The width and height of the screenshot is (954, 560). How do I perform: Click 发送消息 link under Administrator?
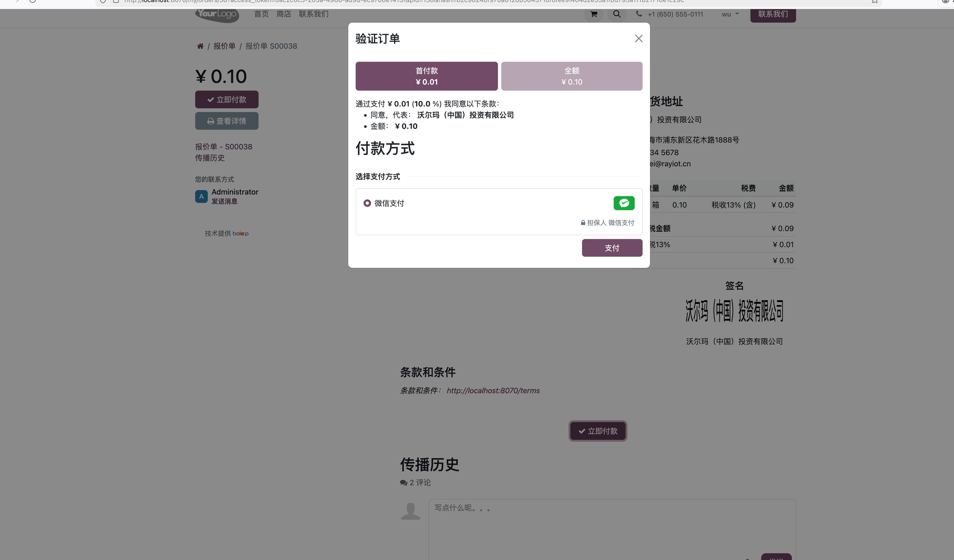pos(225,201)
